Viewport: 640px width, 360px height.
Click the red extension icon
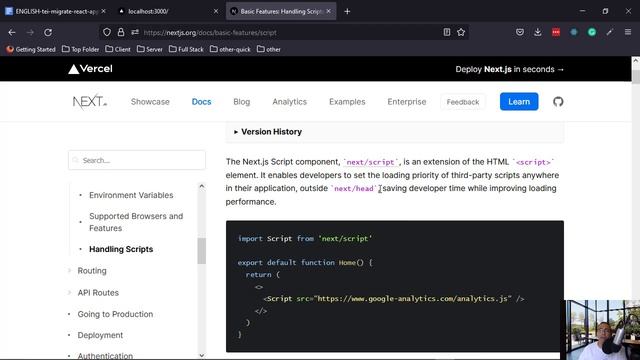[x=556, y=32]
